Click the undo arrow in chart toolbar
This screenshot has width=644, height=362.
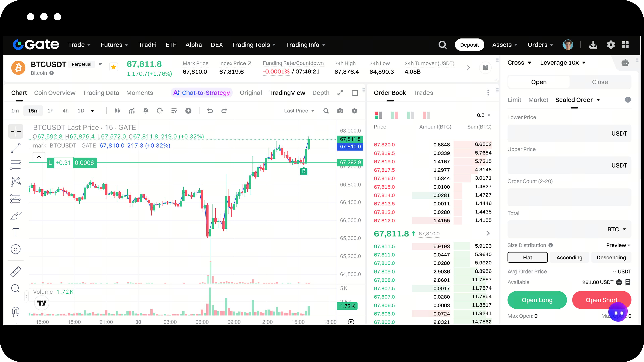click(x=210, y=111)
